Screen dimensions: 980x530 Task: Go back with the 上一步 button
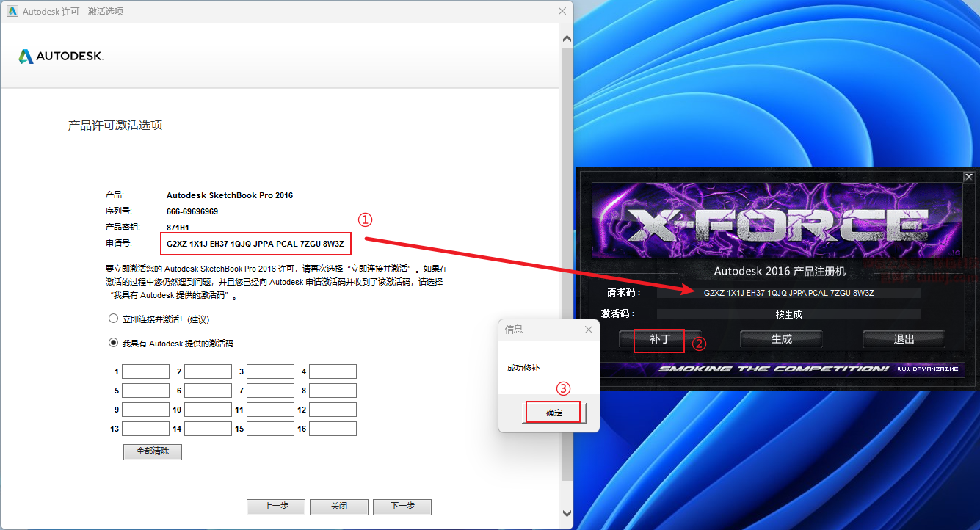pos(276,507)
